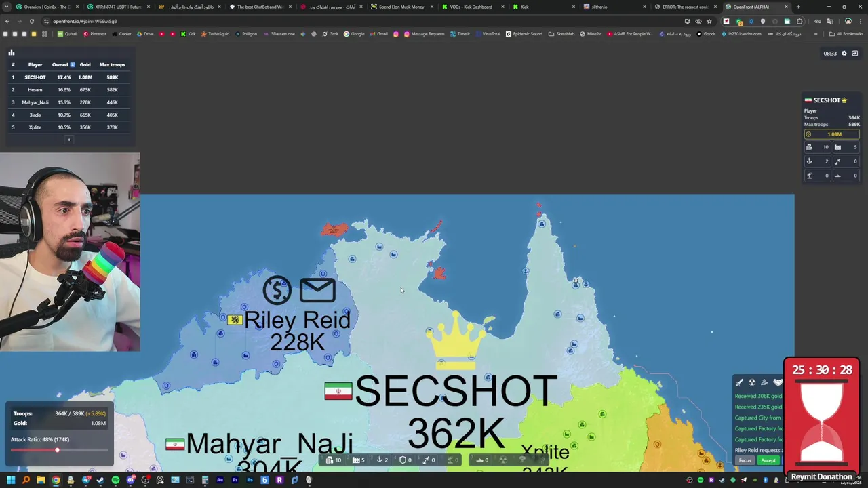Reload the page
Image resolution: width=868 pixels, height=488 pixels.
coord(31,21)
